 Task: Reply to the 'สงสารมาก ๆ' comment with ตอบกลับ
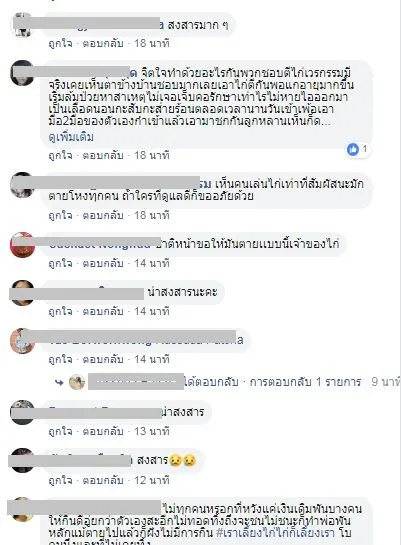pos(103,43)
